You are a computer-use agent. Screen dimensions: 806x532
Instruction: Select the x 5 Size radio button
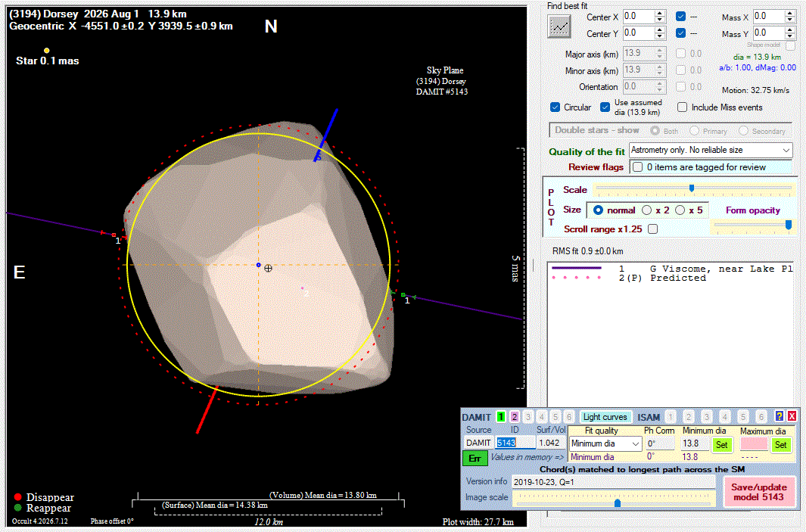pos(680,210)
